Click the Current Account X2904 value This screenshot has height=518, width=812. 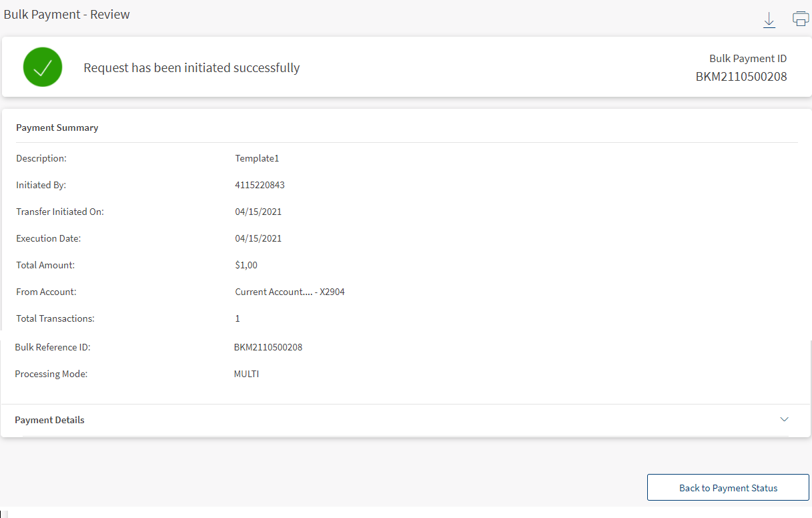click(290, 292)
